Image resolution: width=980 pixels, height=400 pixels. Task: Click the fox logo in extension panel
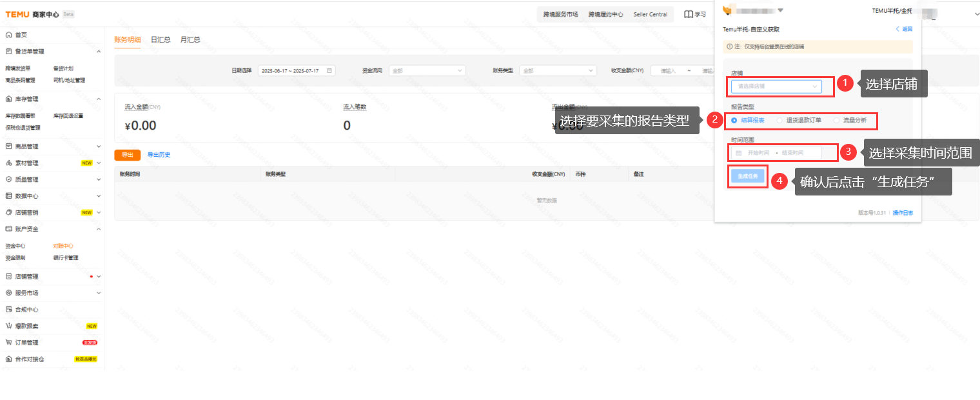727,10
